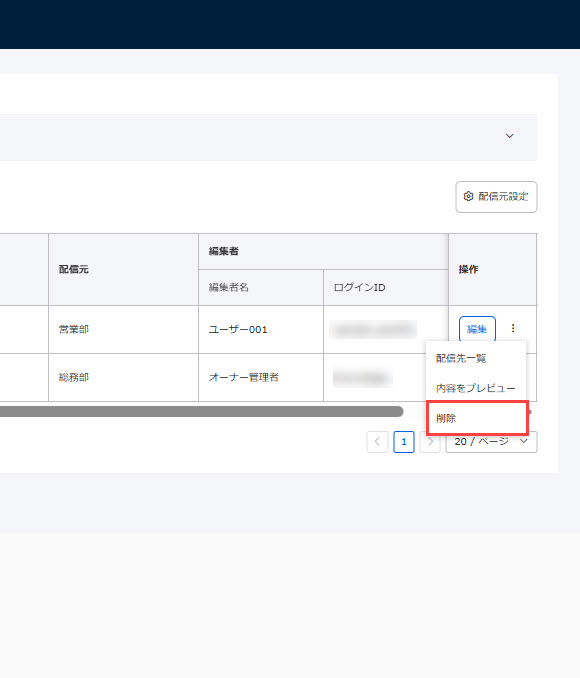Screen dimensions: 580x678
Task: Click the ユーザー001 editor name cell
Action: [x=261, y=329]
